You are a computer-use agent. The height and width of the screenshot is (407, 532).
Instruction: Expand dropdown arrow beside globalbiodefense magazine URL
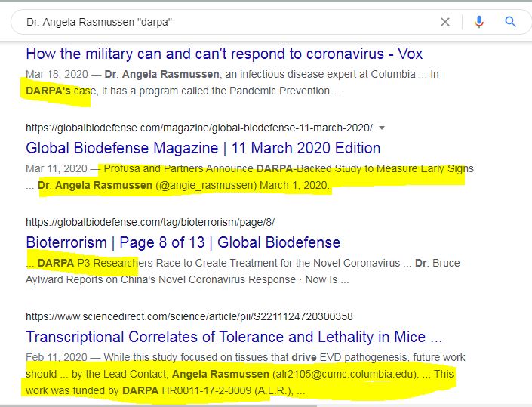381,128
